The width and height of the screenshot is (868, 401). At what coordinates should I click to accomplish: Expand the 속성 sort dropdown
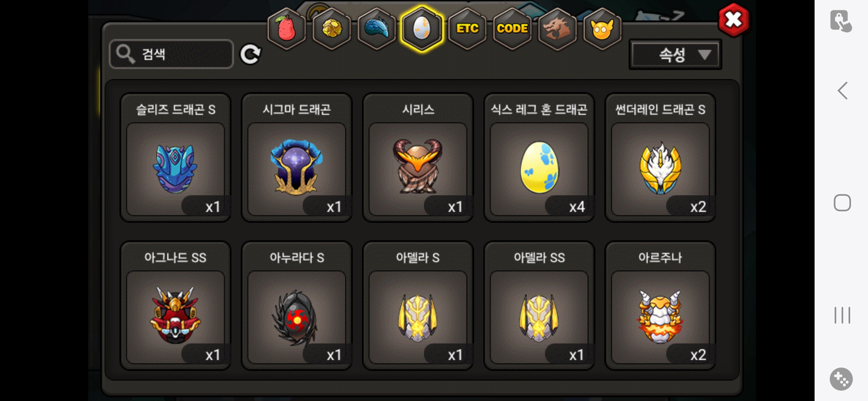[x=675, y=55]
